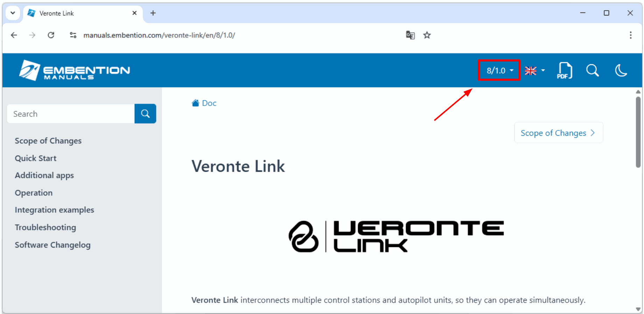This screenshot has height=314, width=644.
Task: Select Quick Start in the sidebar
Action: pos(35,158)
